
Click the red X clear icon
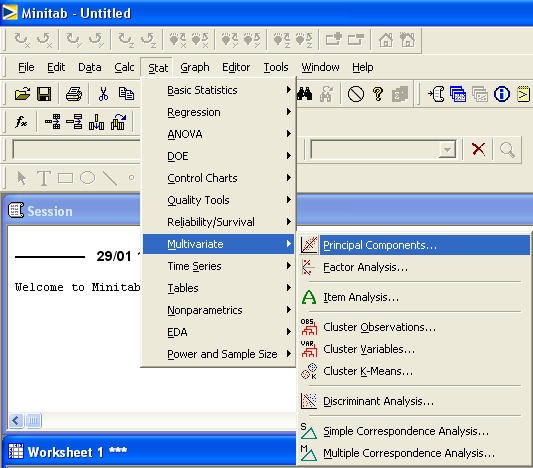(x=478, y=149)
